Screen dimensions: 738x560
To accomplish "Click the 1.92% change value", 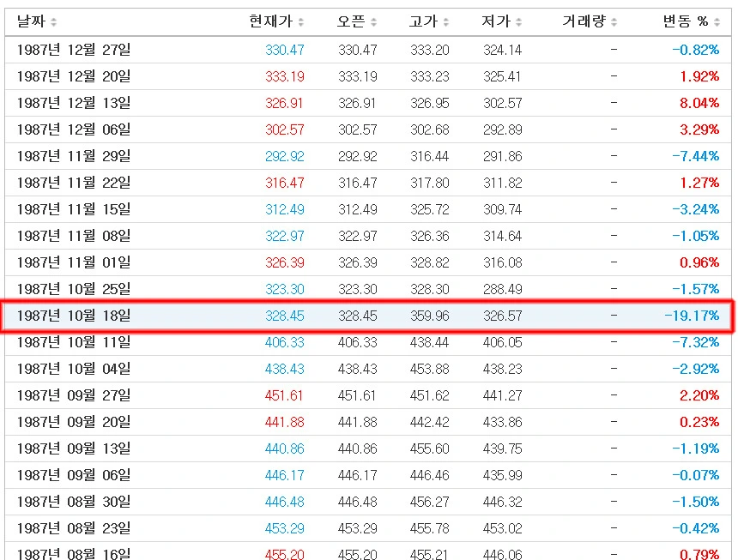I will 699,76.
